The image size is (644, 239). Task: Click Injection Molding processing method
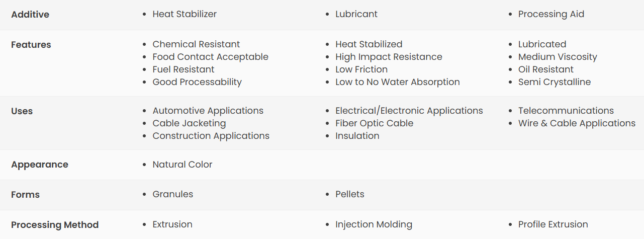coord(374,224)
